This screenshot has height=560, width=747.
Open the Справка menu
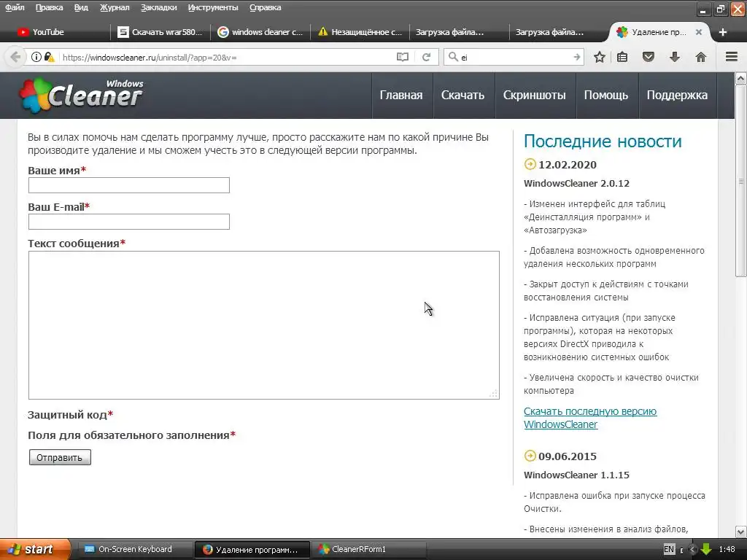pyautogui.click(x=265, y=7)
